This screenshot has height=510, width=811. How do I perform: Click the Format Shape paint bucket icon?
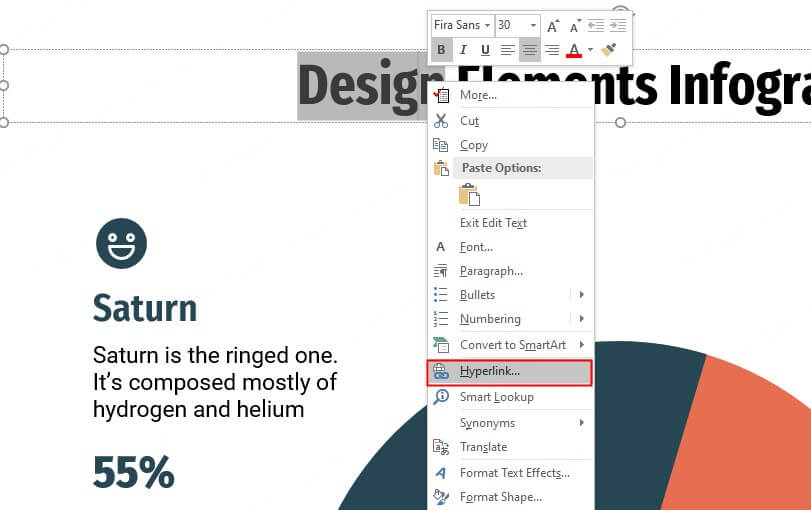pyautogui.click(x=441, y=497)
